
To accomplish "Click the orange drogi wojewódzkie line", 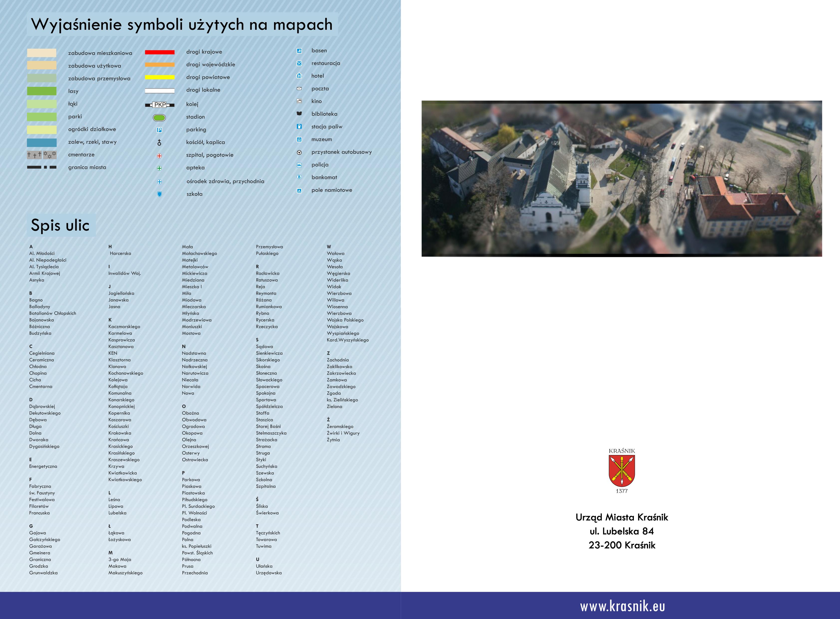I will [160, 65].
